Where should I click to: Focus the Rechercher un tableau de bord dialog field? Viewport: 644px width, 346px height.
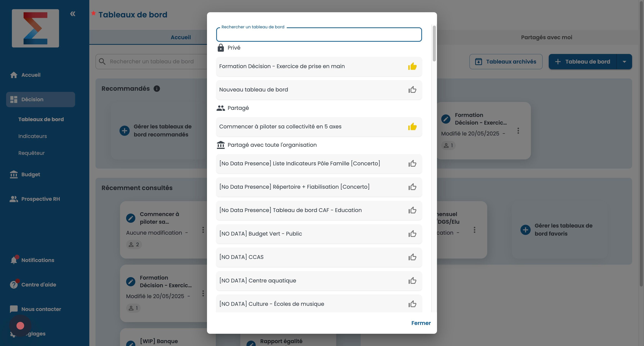(319, 35)
